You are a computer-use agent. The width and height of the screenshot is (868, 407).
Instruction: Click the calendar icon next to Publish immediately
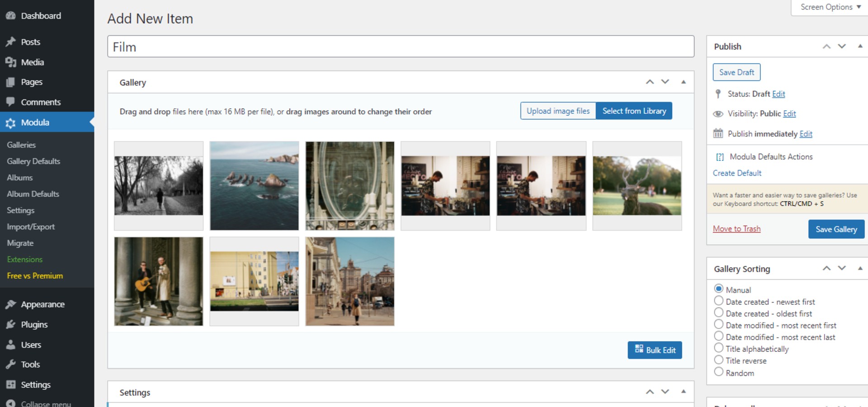[x=718, y=134]
